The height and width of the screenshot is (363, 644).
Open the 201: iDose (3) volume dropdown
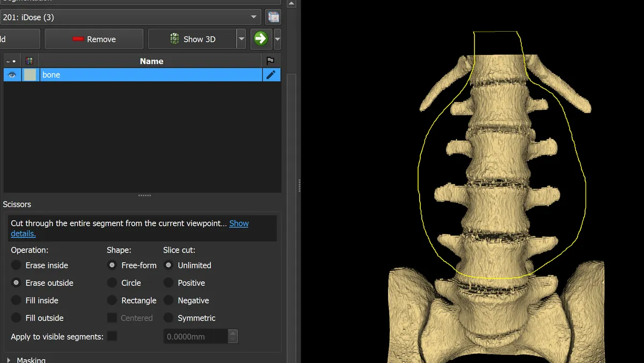pyautogui.click(x=130, y=17)
